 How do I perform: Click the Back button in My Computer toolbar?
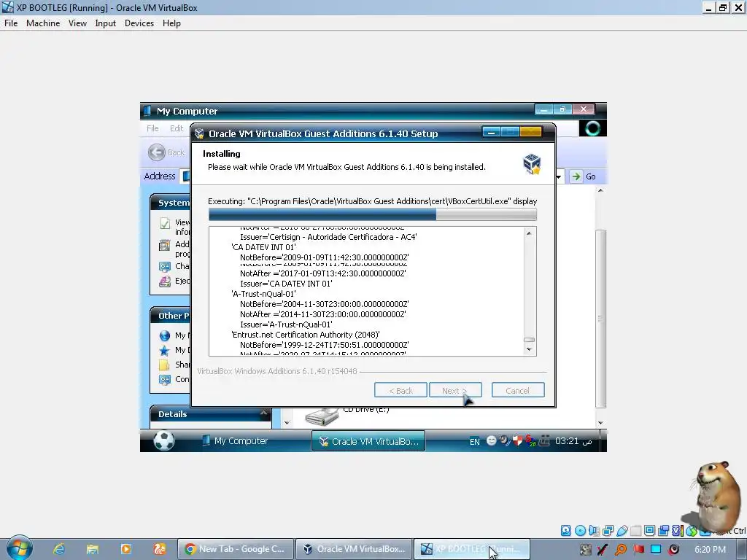point(166,152)
